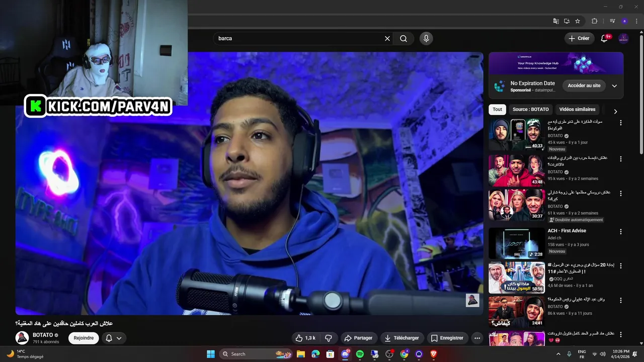
Task: Select the 'Vidéos similaires' filter chip
Action: (x=577, y=109)
